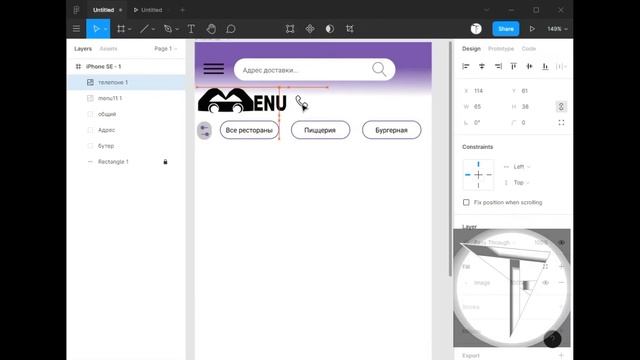Screen dimensions: 640x360
Task: Switch to the Layers tab
Action: point(83,49)
